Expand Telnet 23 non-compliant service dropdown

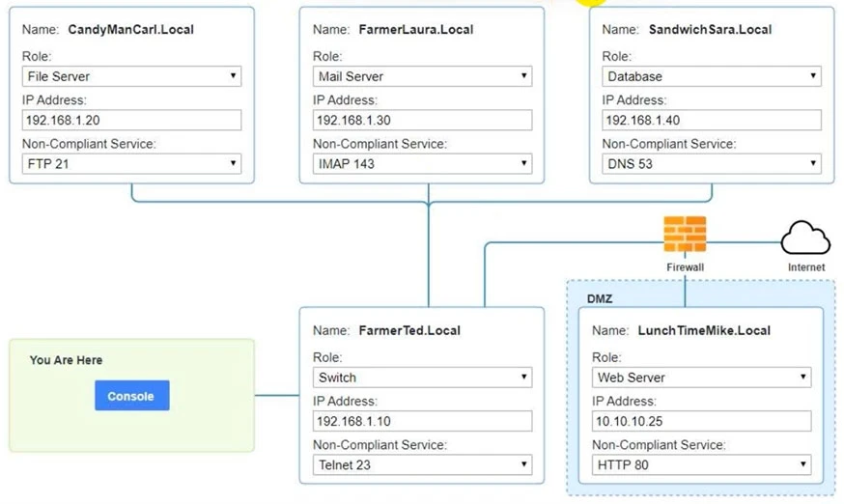[422, 465]
